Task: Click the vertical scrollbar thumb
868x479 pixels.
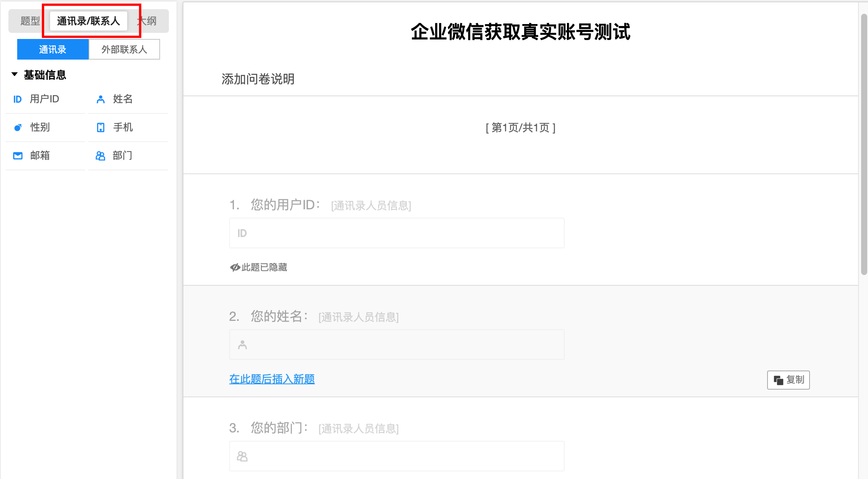Action: (864, 144)
